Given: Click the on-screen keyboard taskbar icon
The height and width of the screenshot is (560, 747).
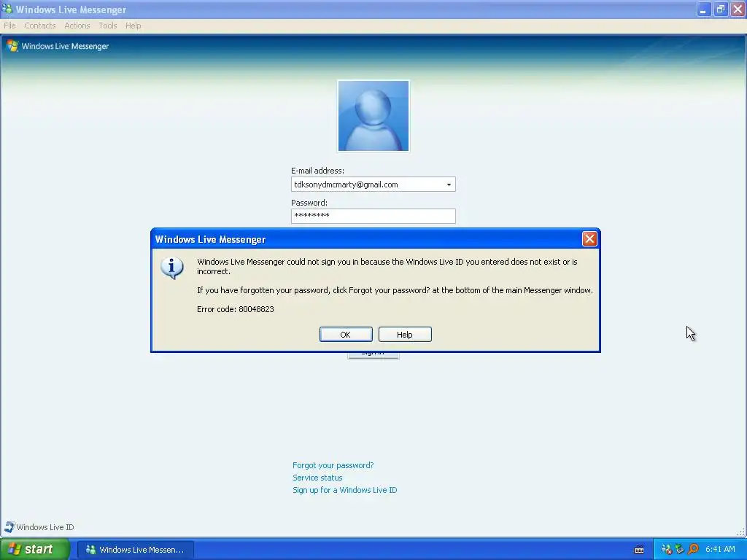Looking at the screenshot, I should pyautogui.click(x=639, y=550).
